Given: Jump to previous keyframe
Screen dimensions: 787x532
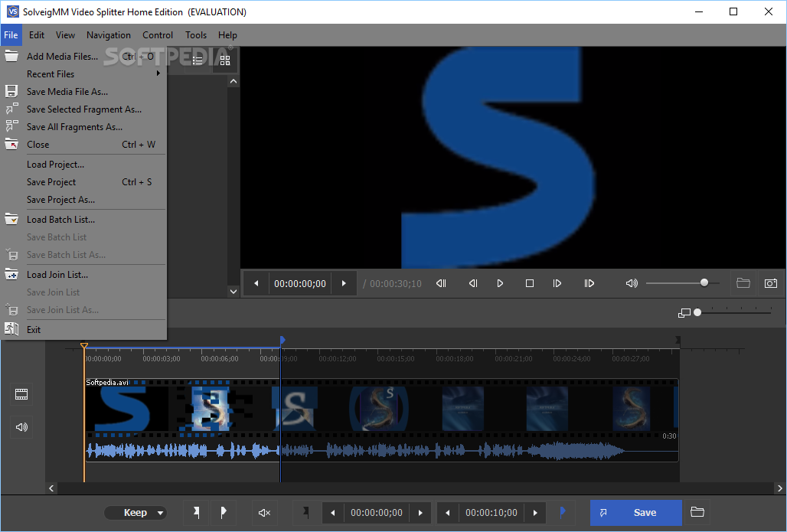Looking at the screenshot, I should [x=441, y=283].
